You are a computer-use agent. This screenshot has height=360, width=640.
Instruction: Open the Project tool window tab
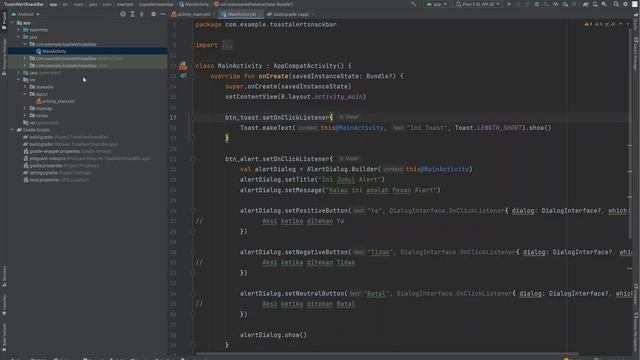click(x=4, y=20)
